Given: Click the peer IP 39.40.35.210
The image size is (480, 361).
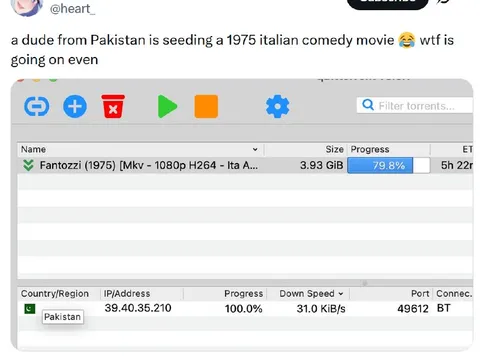Looking at the screenshot, I should (x=138, y=308).
